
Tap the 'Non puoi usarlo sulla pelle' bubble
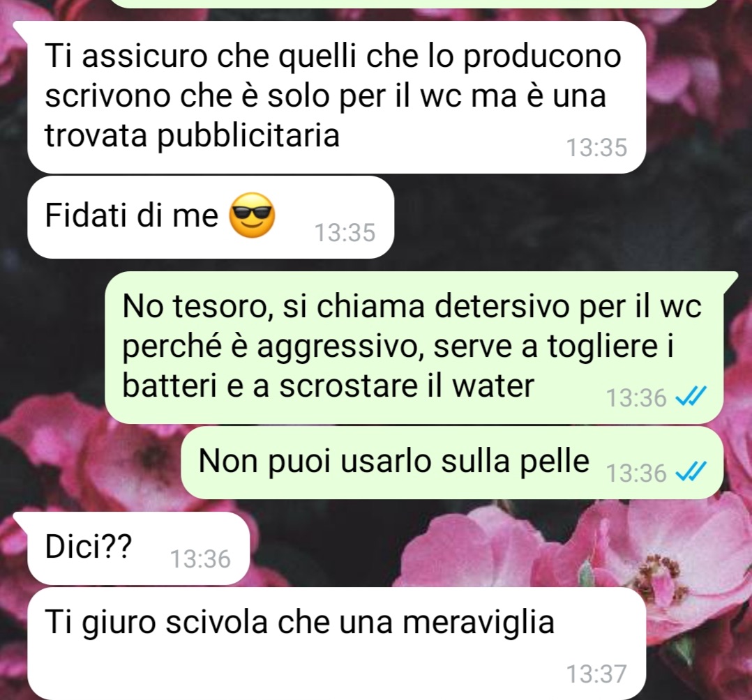tap(452, 463)
